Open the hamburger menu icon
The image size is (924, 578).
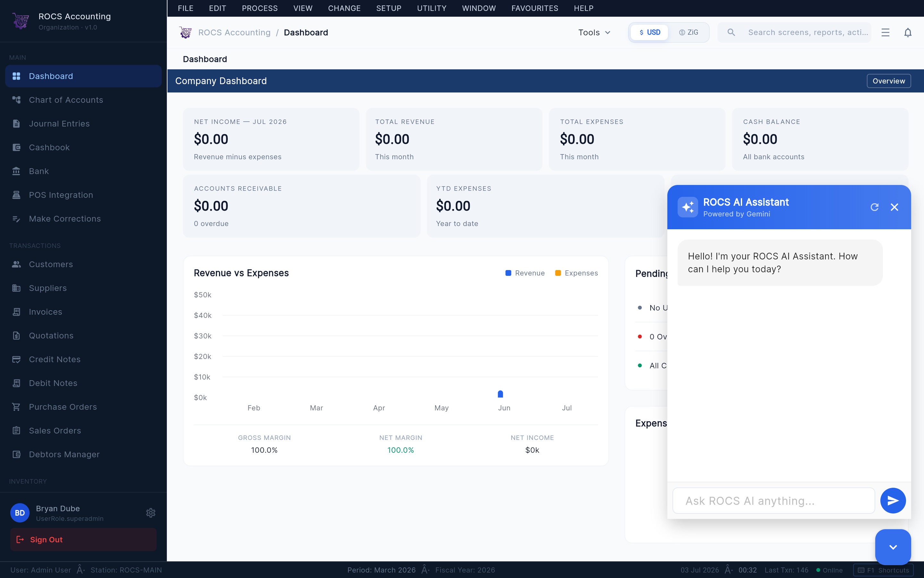click(886, 32)
